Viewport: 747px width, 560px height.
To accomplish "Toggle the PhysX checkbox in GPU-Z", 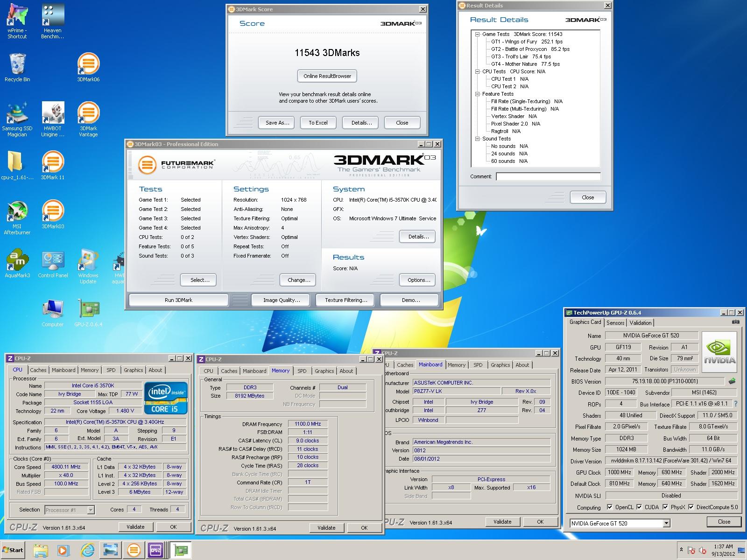I will (665, 507).
